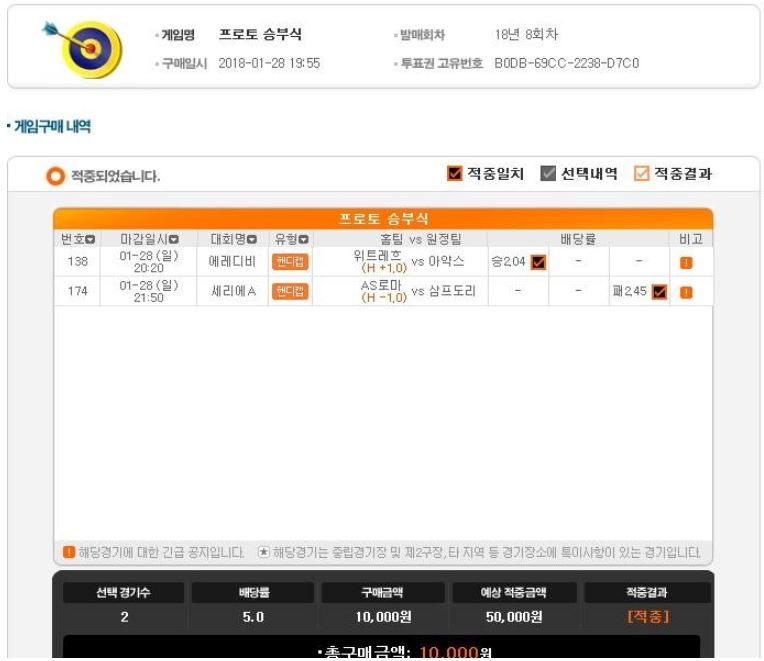The width and height of the screenshot is (764, 661).
Task: Click the 핸디캡 badge for 위트레흐트 match
Action: point(290,262)
